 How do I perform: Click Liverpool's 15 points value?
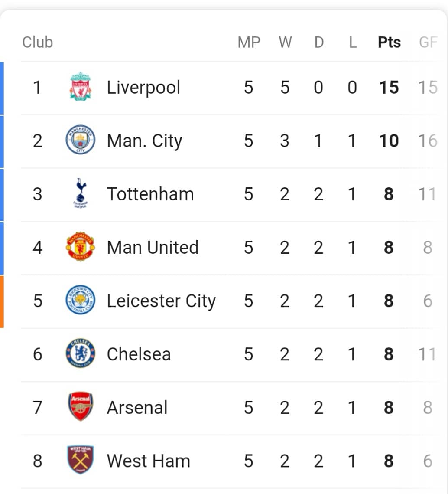[389, 87]
